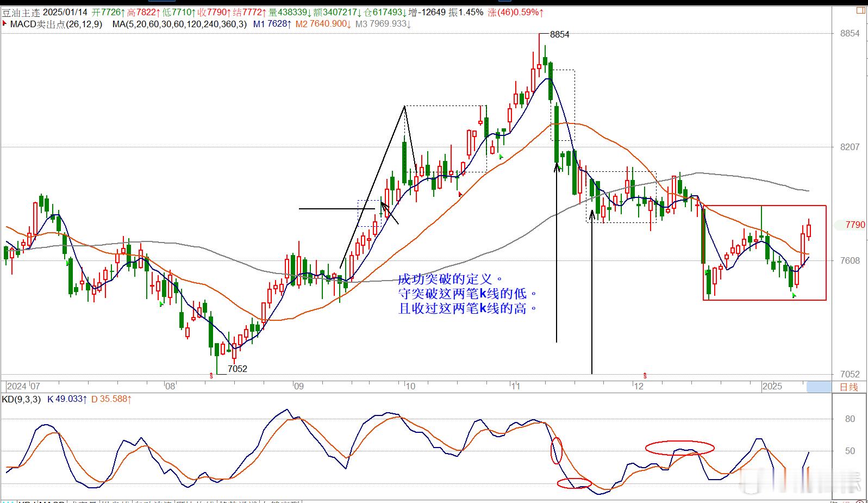Click the K 49.033 value

click(67, 399)
